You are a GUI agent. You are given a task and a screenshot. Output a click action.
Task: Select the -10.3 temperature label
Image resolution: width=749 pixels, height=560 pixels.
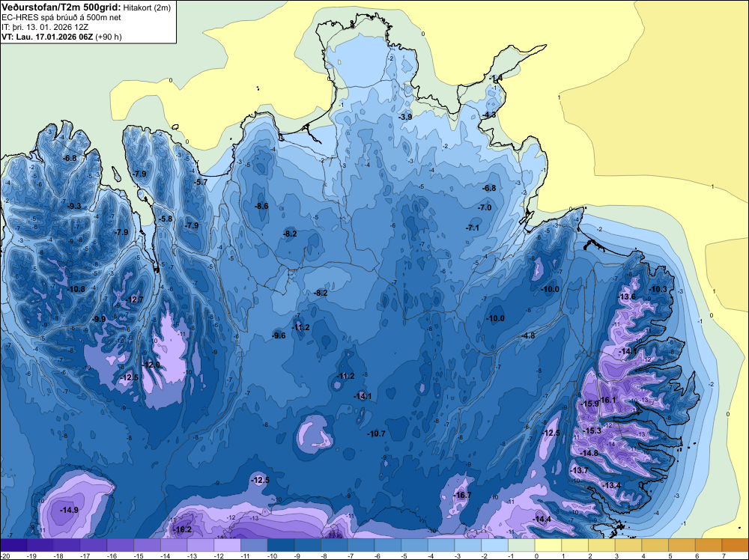tap(658, 289)
